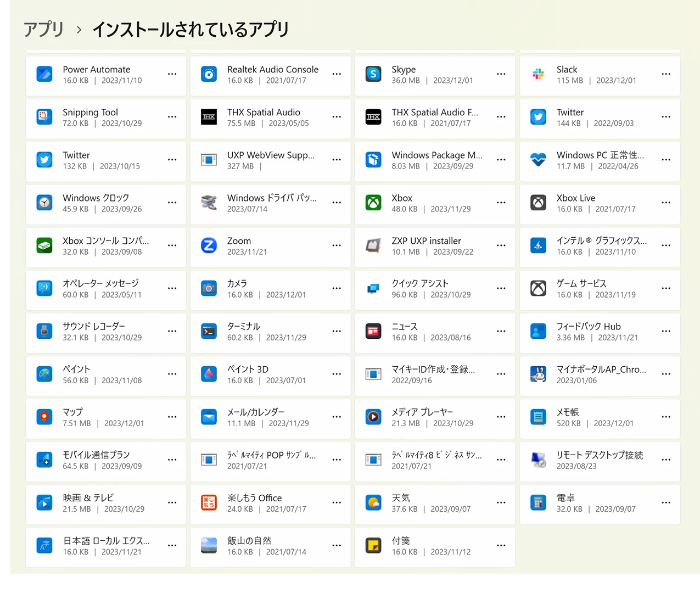This screenshot has height=593, width=700.
Task: Click the THX Spatial Audio 75.5 MB icon
Action: (x=209, y=116)
